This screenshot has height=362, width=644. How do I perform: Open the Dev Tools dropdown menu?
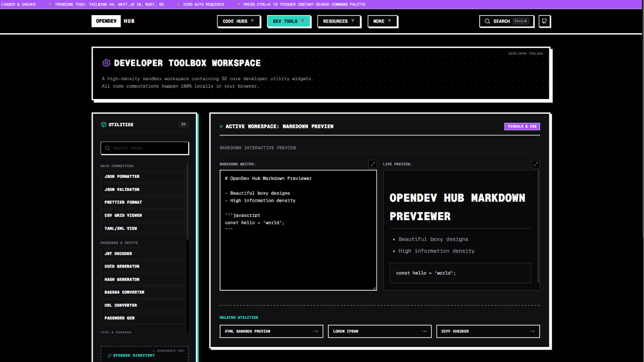(288, 21)
